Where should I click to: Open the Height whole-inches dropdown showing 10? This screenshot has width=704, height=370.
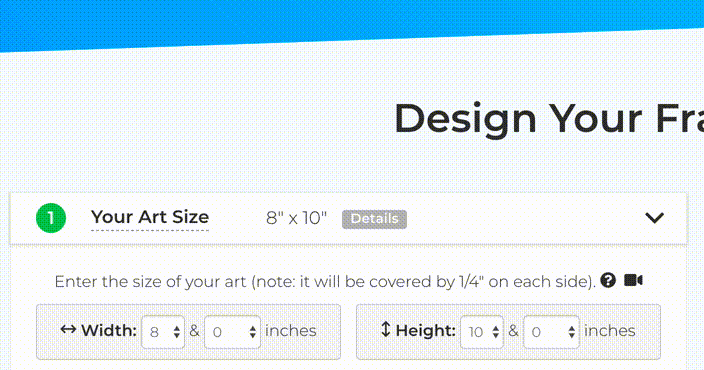pos(482,332)
